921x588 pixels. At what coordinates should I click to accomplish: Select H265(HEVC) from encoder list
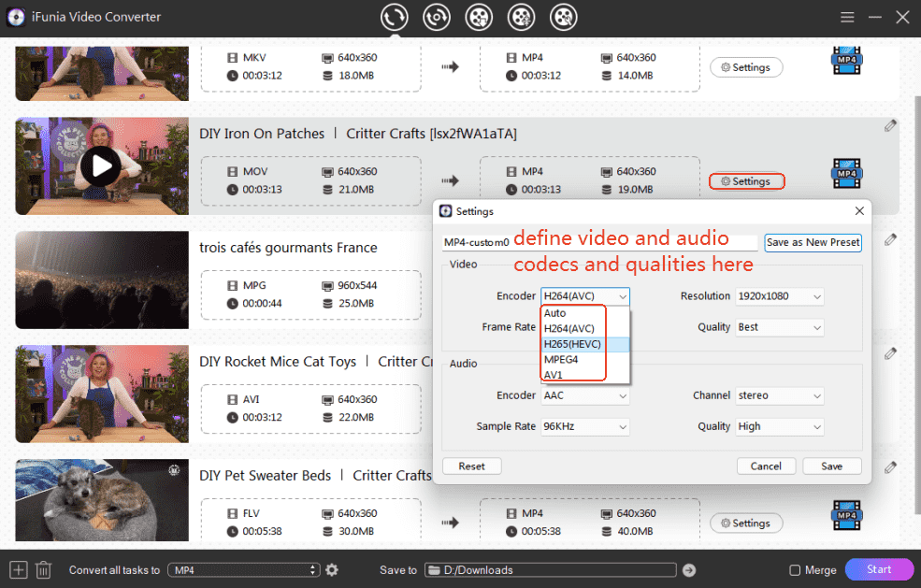pos(572,344)
